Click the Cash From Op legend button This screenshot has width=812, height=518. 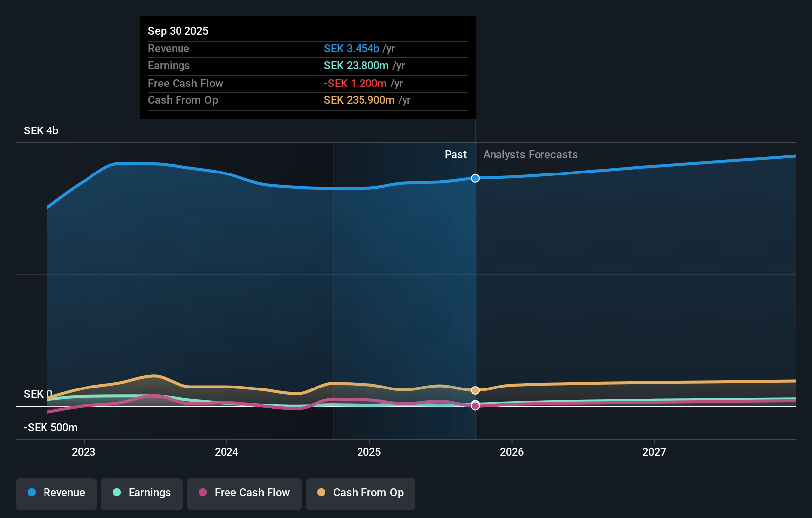click(360, 494)
